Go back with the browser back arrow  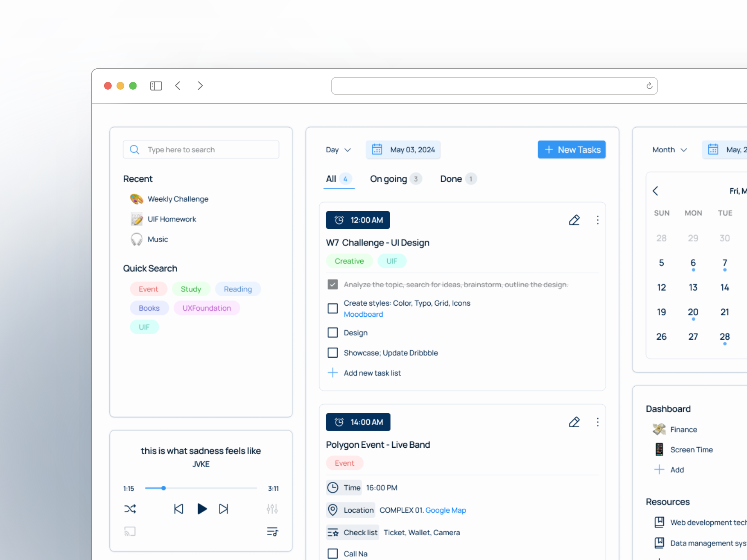[178, 86]
